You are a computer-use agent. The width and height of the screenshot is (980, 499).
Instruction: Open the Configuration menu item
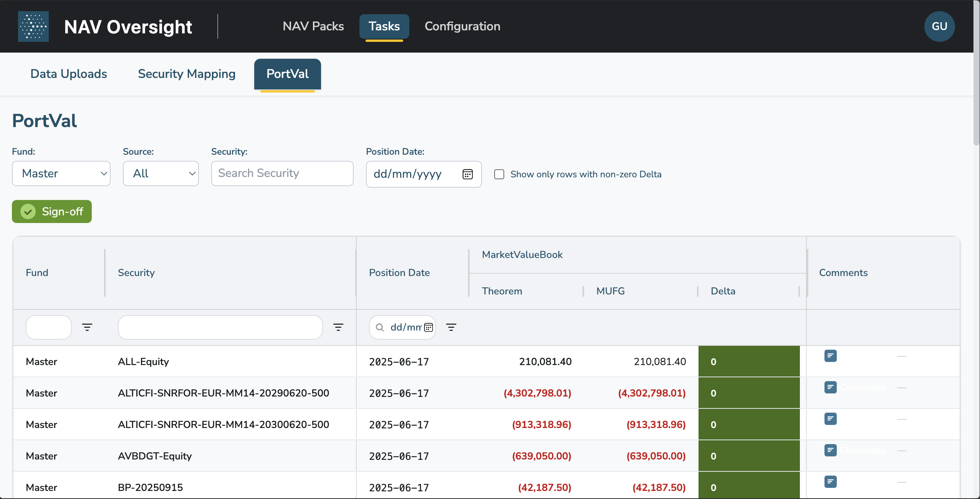tap(462, 26)
